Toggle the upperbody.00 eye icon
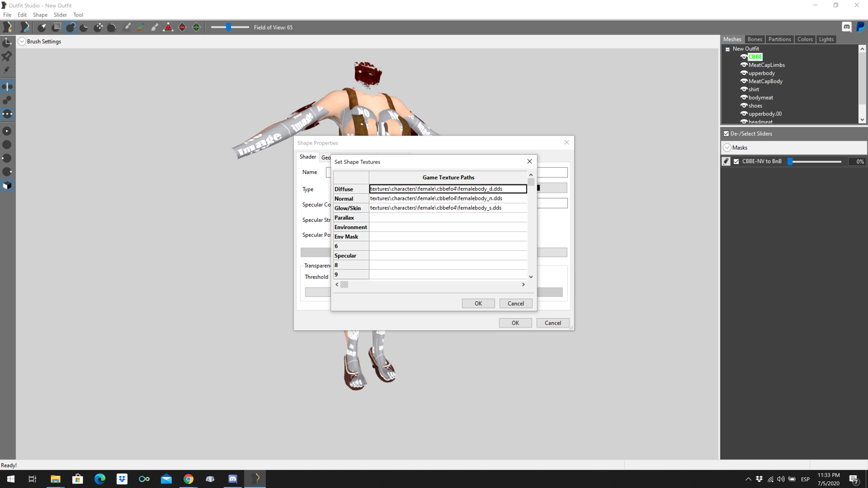The width and height of the screenshot is (868, 488). (x=744, y=113)
